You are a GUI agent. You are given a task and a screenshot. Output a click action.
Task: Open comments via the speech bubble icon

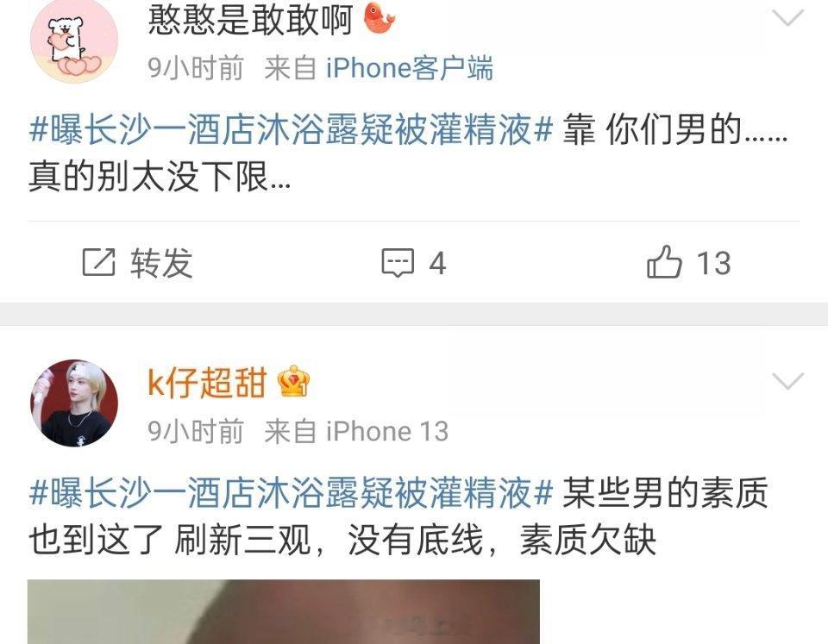pos(398,262)
